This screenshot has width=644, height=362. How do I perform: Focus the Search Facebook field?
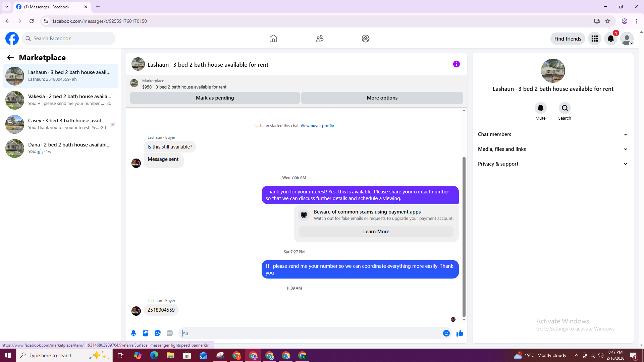pyautogui.click(x=68, y=39)
